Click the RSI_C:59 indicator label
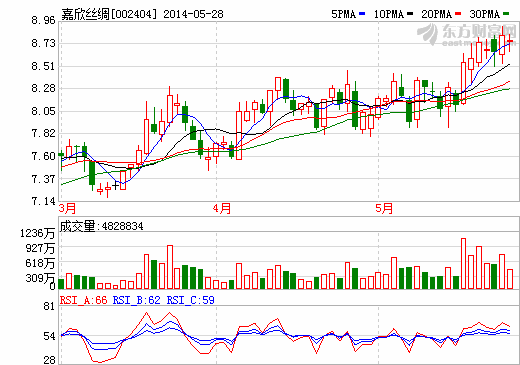This screenshot has width=520, height=365. 191,300
